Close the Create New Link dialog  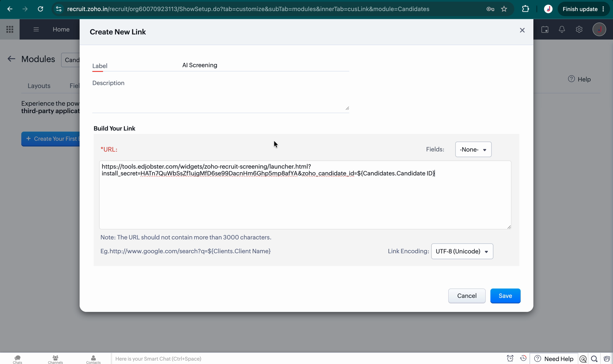522,30
